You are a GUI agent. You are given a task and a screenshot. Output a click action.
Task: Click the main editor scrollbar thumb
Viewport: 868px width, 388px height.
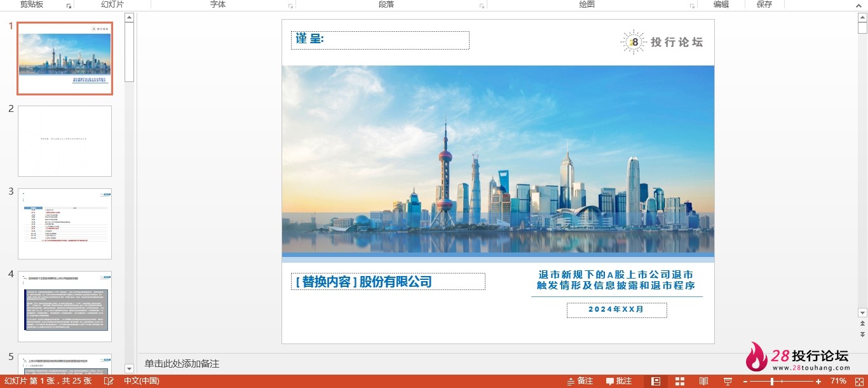[x=862, y=27]
